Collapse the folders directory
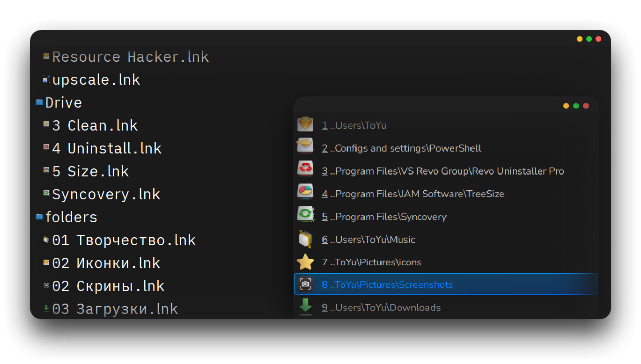641x364 pixels. pos(39,217)
